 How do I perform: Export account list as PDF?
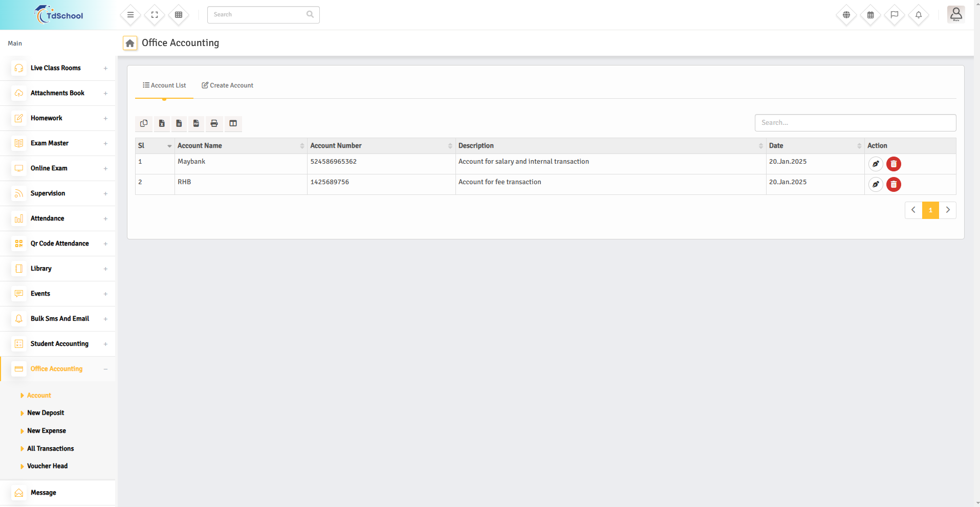pyautogui.click(x=196, y=123)
